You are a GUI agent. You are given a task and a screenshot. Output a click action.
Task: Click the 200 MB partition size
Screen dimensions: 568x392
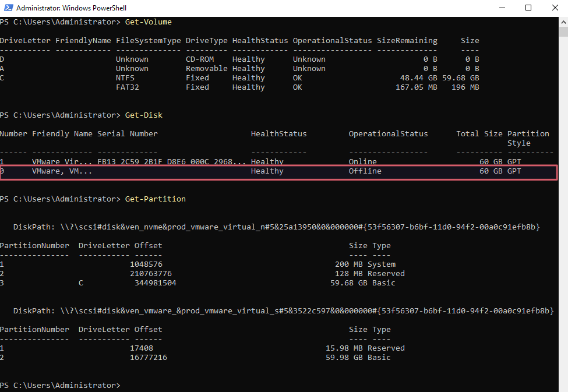coord(348,264)
